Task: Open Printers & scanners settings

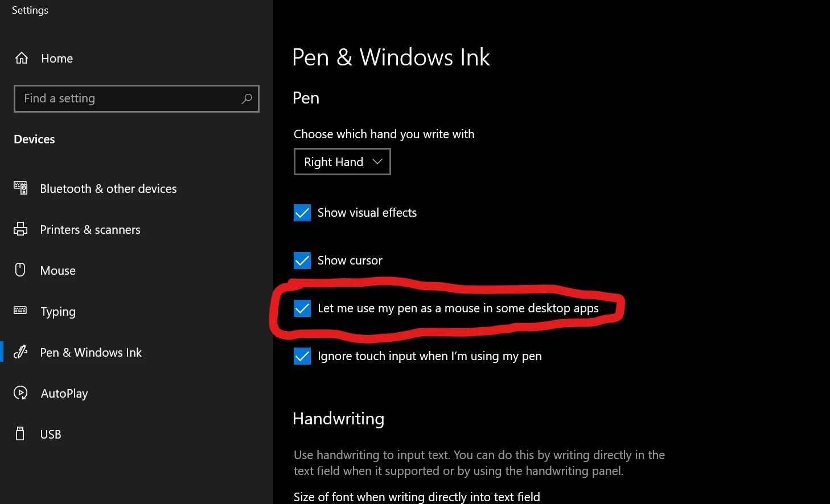Action: point(90,229)
